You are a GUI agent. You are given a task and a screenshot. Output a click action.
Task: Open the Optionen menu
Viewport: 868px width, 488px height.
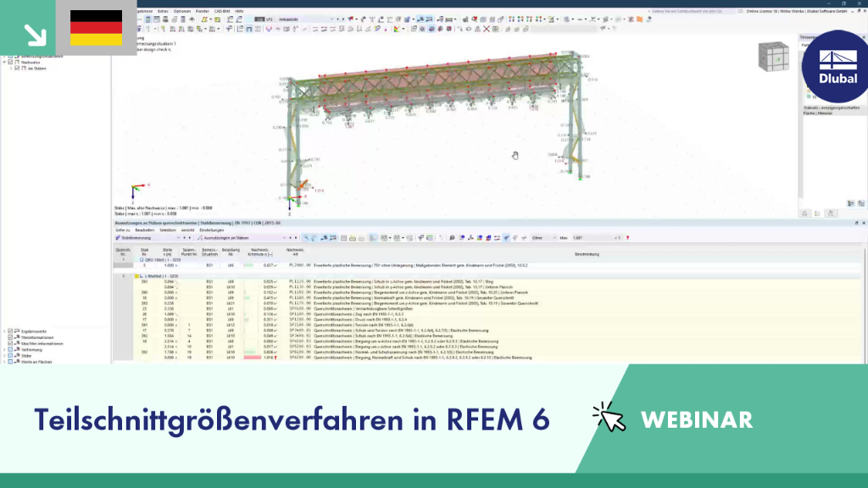[x=181, y=11]
